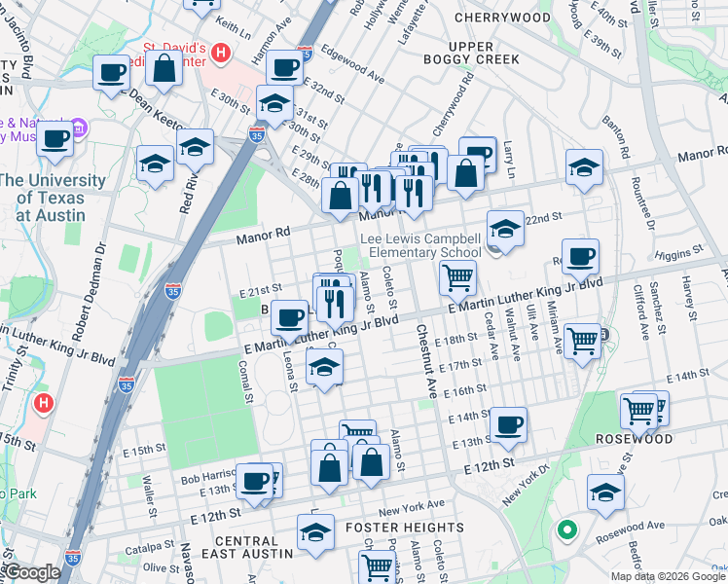This screenshot has height=584, width=728.
Task: Open shopping bag marker beside St. David's Medical Center
Action: click(164, 70)
